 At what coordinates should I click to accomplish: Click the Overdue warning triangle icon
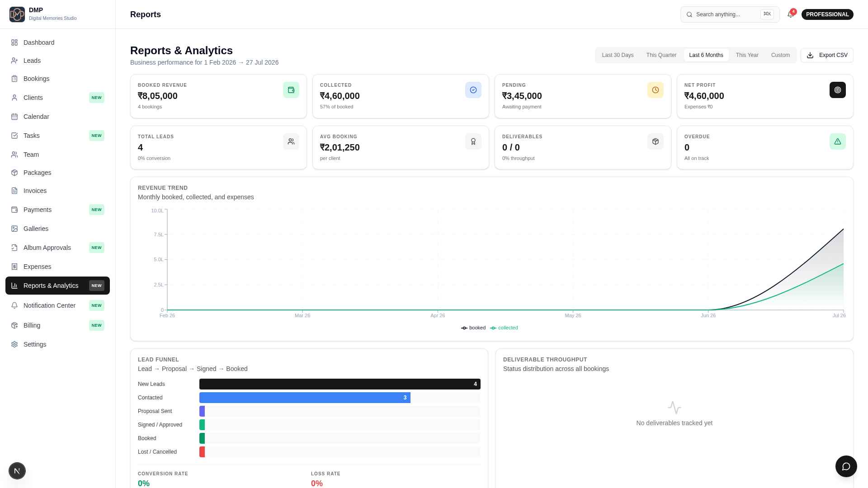tap(838, 141)
